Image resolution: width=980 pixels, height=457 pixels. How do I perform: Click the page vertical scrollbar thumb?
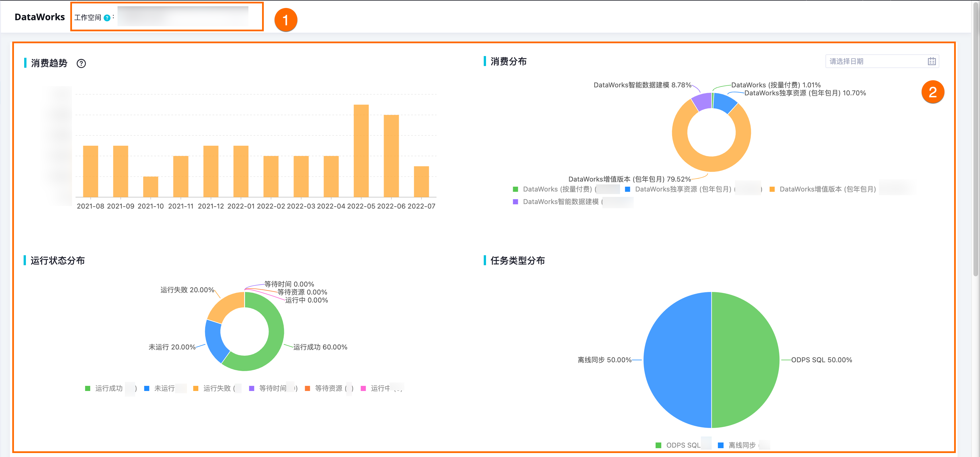tap(975, 139)
